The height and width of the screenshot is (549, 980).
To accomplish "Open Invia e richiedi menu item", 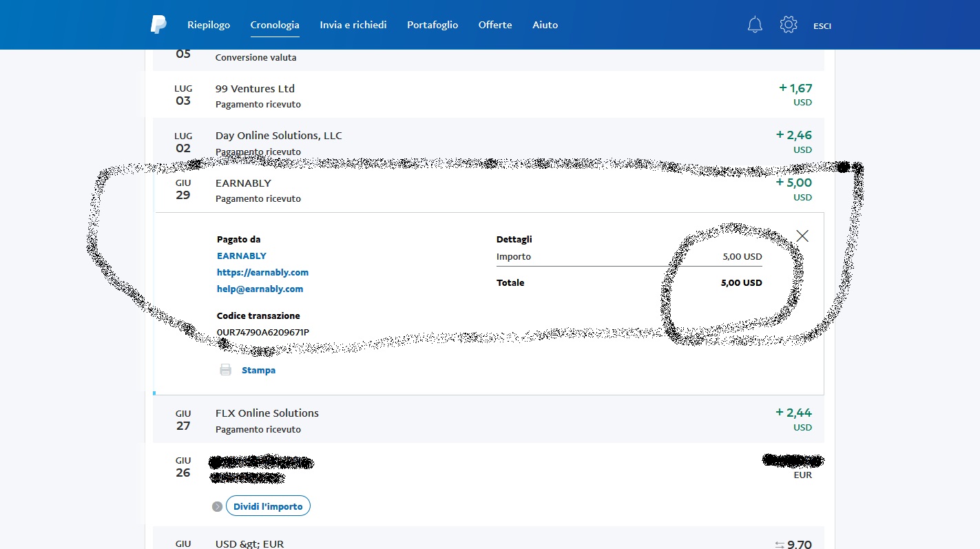I will [353, 25].
